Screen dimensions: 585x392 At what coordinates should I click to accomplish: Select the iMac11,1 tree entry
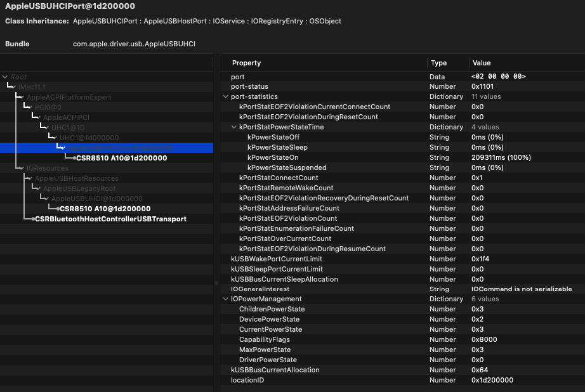tap(32, 87)
